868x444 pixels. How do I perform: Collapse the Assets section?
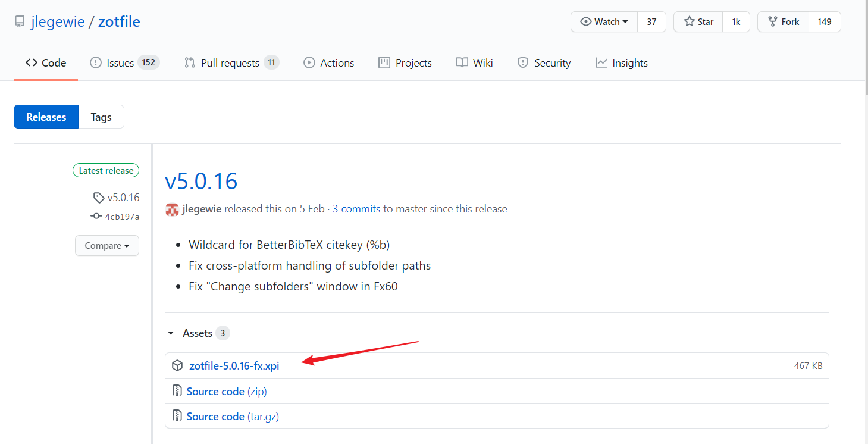198,333
